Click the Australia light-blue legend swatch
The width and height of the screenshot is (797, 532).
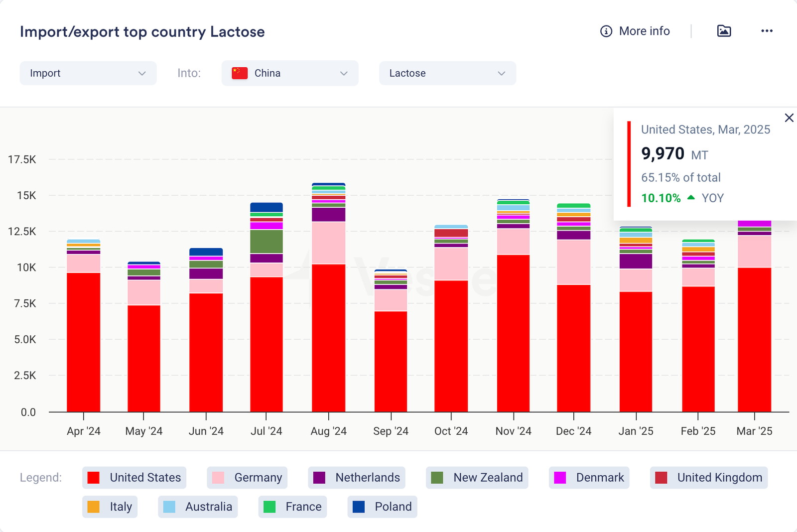(x=169, y=507)
